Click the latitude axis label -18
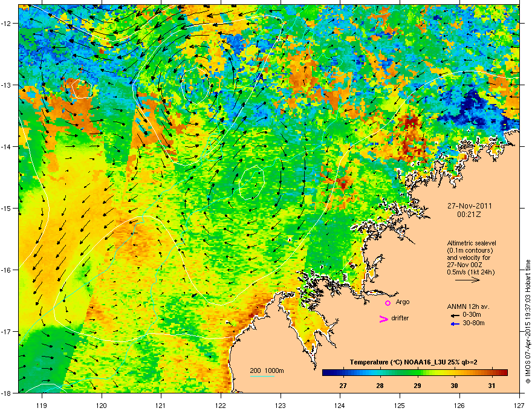 7,393
